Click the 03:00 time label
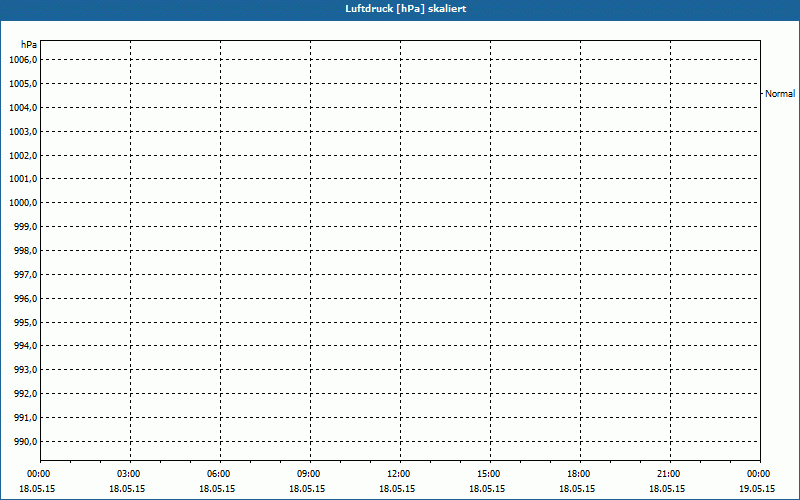Viewport: 800px width, 500px height. pos(129,474)
